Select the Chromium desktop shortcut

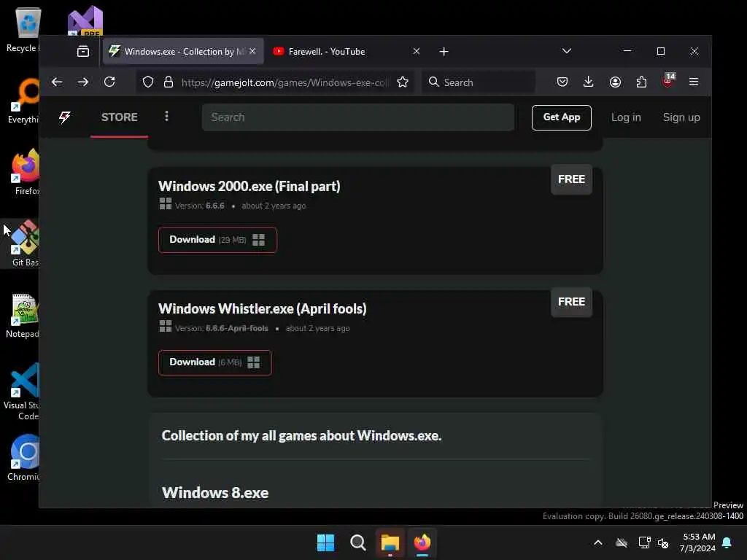click(24, 458)
